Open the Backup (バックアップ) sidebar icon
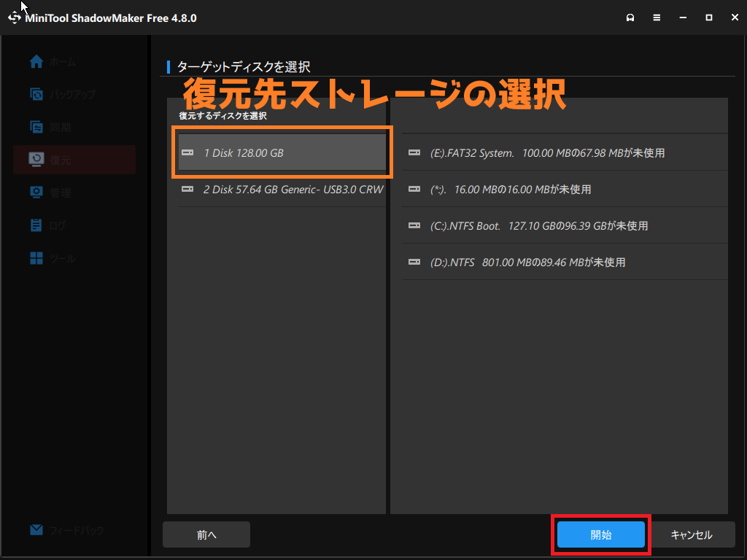This screenshot has width=747, height=560. click(36, 94)
